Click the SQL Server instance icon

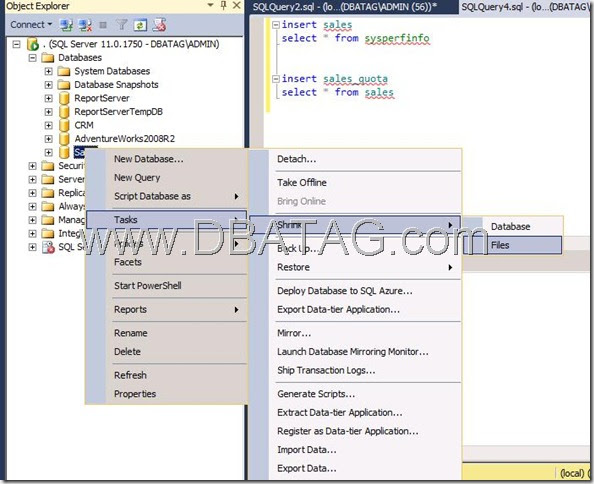[x=33, y=44]
